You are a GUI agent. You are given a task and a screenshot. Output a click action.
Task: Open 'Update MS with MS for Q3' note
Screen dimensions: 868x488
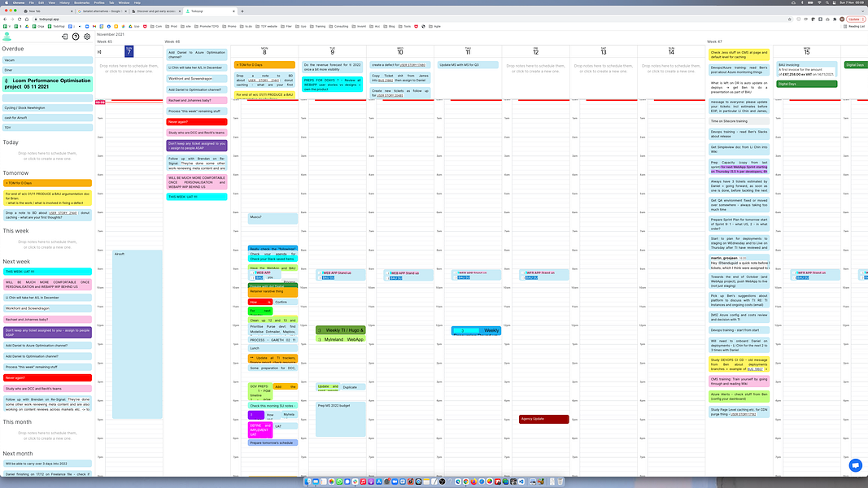(468, 65)
